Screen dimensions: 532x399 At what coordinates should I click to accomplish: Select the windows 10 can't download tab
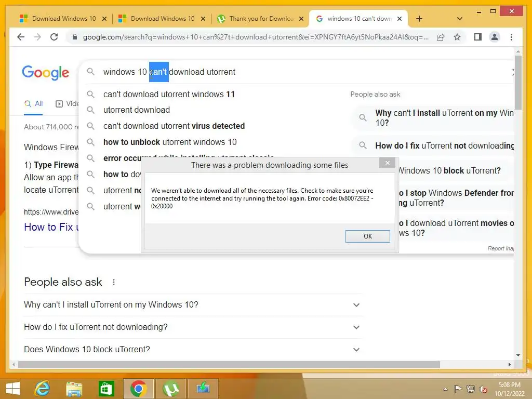(x=358, y=19)
